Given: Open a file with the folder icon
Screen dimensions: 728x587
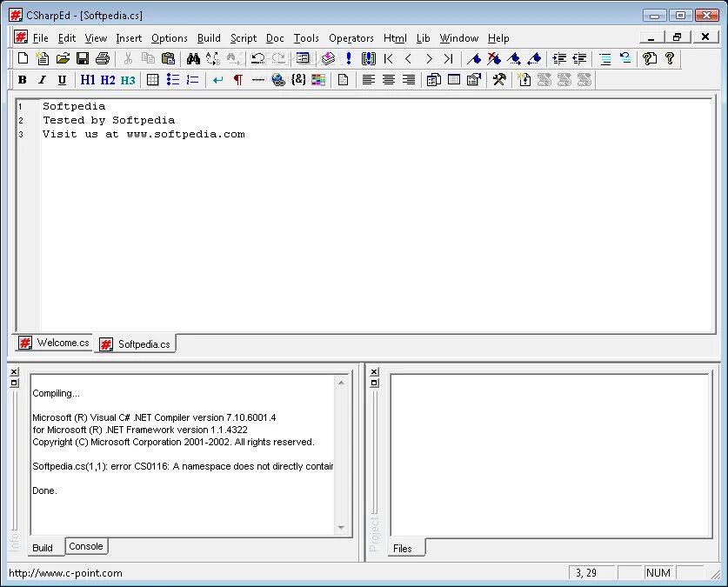Looking at the screenshot, I should (x=63, y=58).
